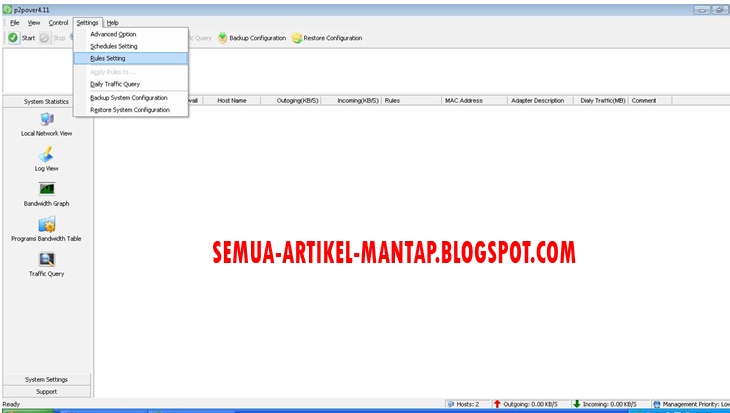Open Local Network View icon
This screenshot has width=730, height=413.
pos(47,120)
